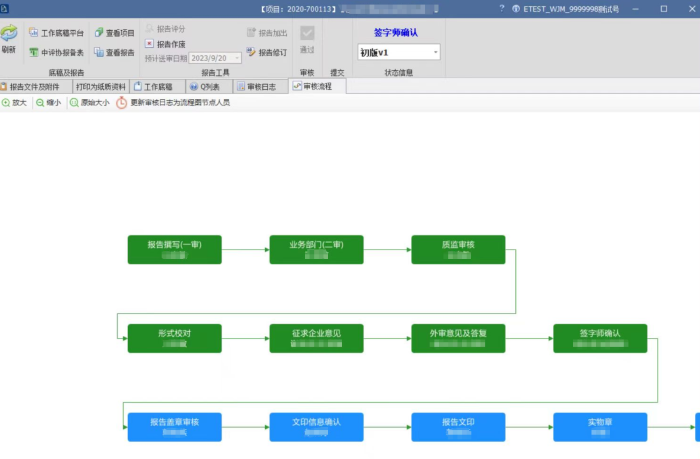Viewport: 700px width, 459px height.
Task: Expand the 初版v1 version dropdown
Action: (x=435, y=52)
